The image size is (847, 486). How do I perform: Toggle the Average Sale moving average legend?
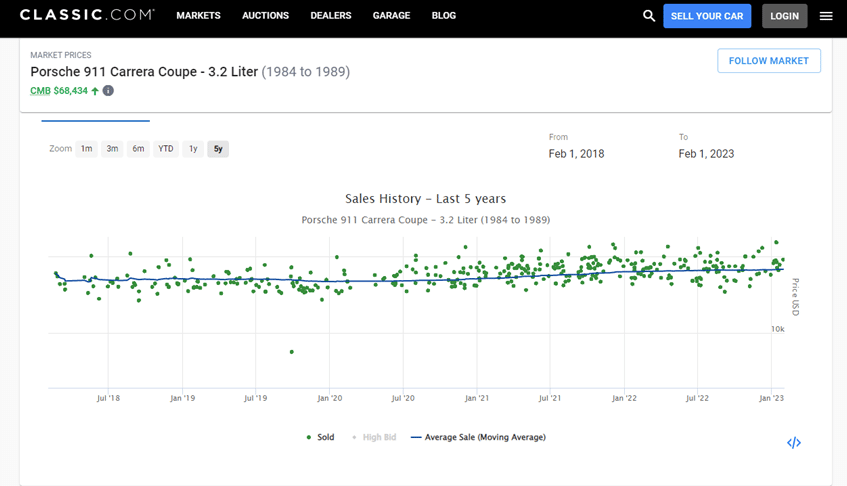pyautogui.click(x=478, y=437)
